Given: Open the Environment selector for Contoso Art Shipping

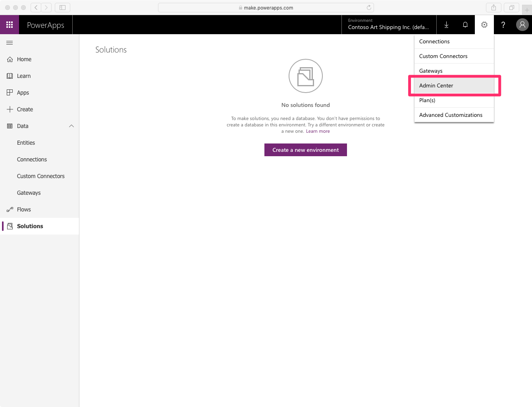Looking at the screenshot, I should (x=389, y=25).
